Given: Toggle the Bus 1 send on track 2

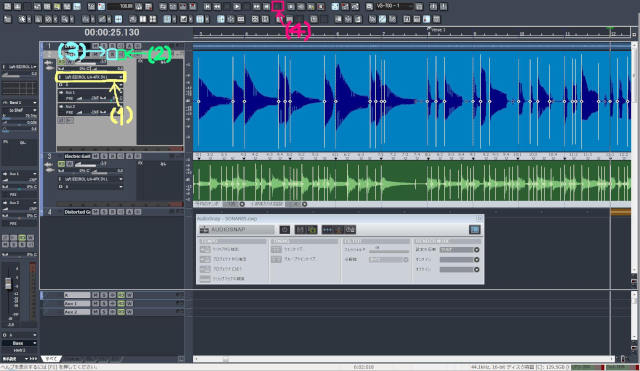Looking at the screenshot, I should [61, 93].
